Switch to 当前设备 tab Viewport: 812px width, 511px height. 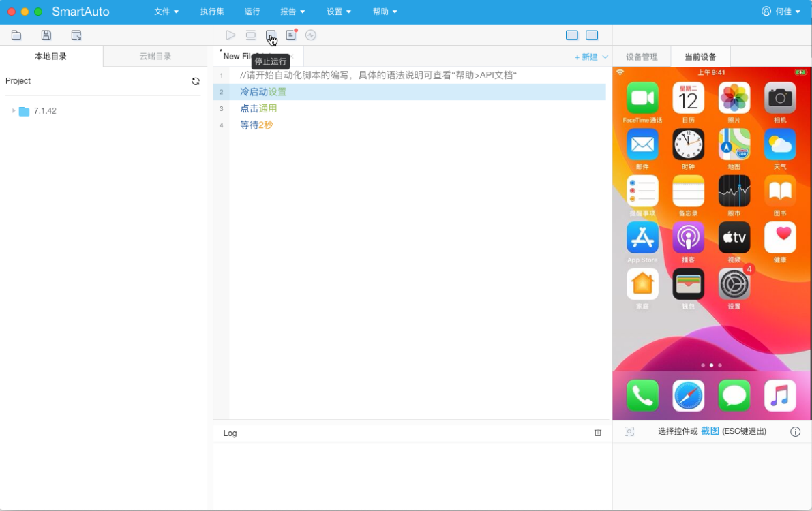700,57
